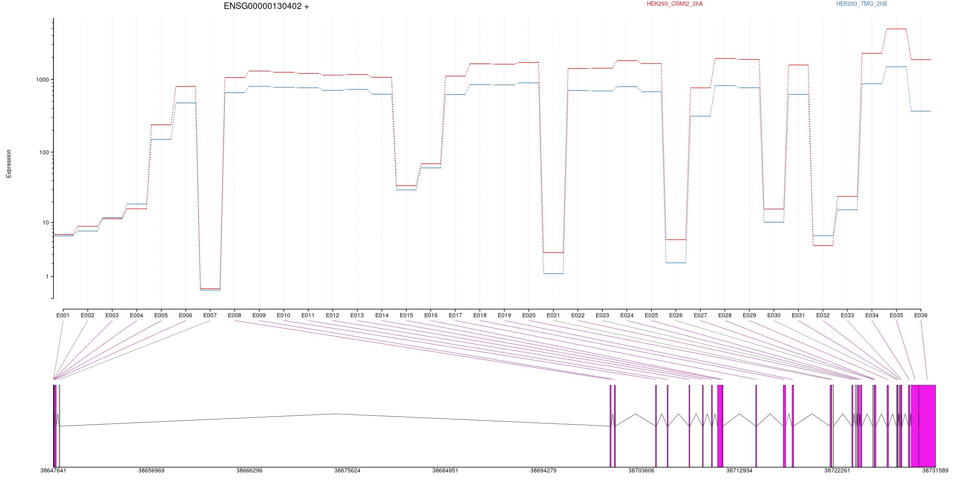Image resolution: width=980 pixels, height=490 pixels.
Task: Click genomic coordinate 38666296
Action: [x=249, y=470]
